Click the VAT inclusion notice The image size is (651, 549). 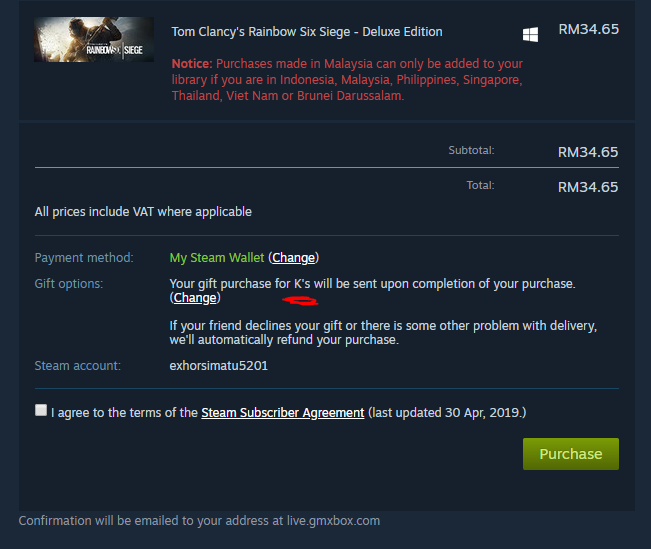click(143, 212)
